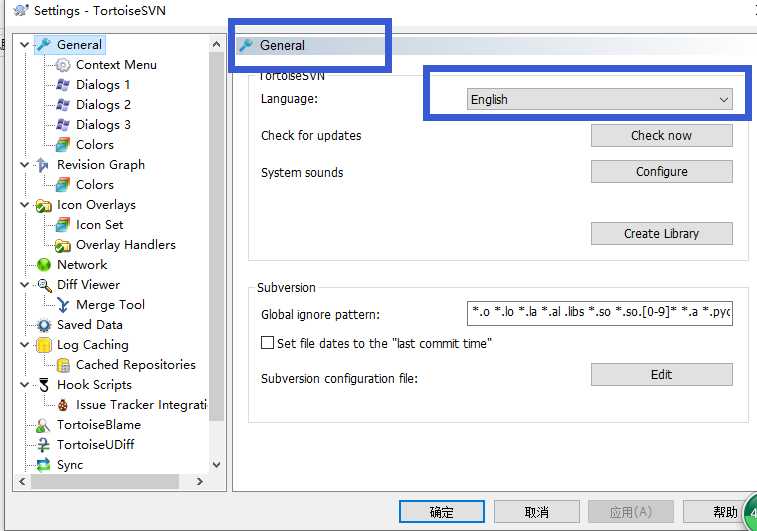The width and height of the screenshot is (757, 531).
Task: Click the Log Caching yellow icon
Action: point(43,345)
